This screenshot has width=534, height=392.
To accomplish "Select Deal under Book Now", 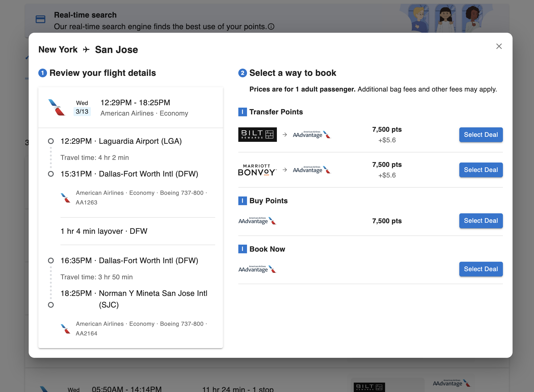I will 481,269.
